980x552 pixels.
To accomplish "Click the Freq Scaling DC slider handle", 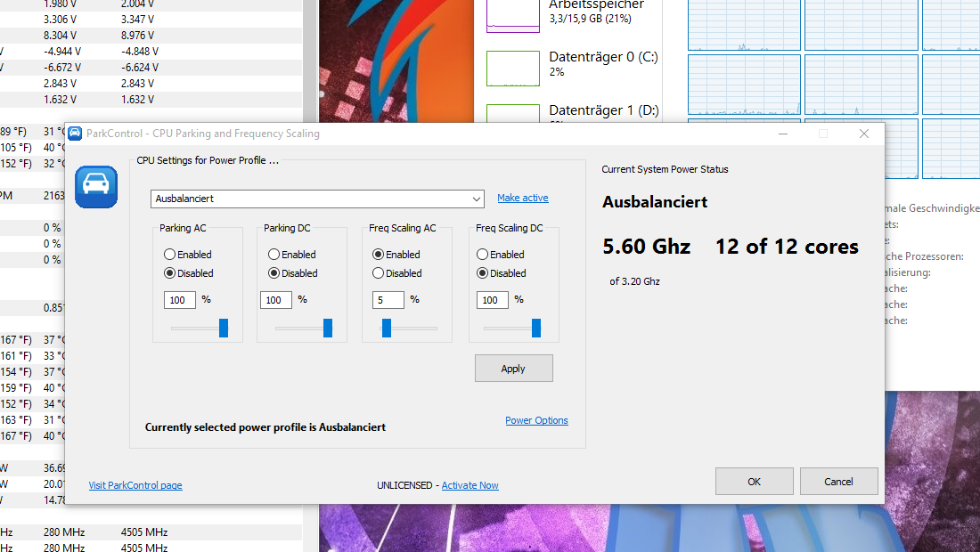I will (x=536, y=328).
